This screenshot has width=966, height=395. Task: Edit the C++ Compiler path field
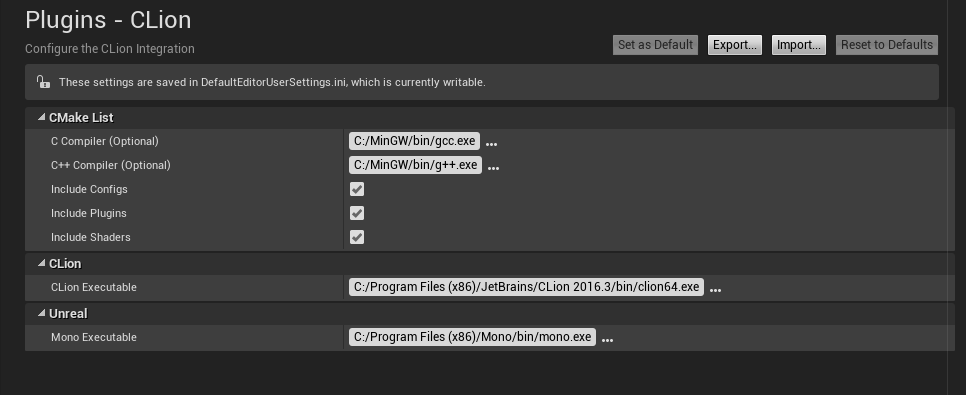click(x=415, y=165)
